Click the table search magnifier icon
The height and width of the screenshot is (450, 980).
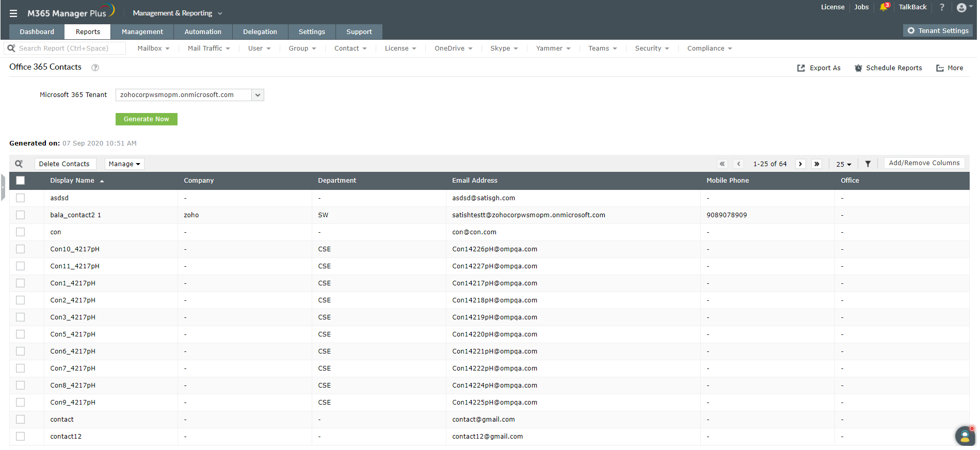tap(19, 164)
